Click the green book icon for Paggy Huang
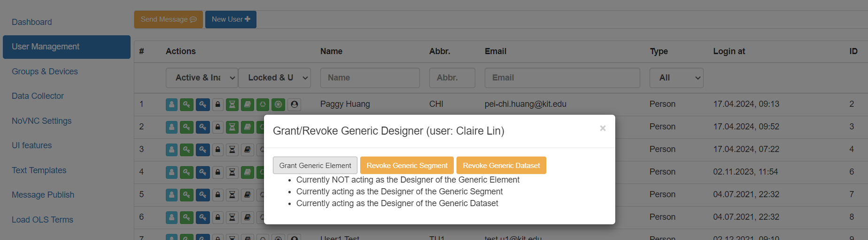The height and width of the screenshot is (240, 868). (x=248, y=104)
